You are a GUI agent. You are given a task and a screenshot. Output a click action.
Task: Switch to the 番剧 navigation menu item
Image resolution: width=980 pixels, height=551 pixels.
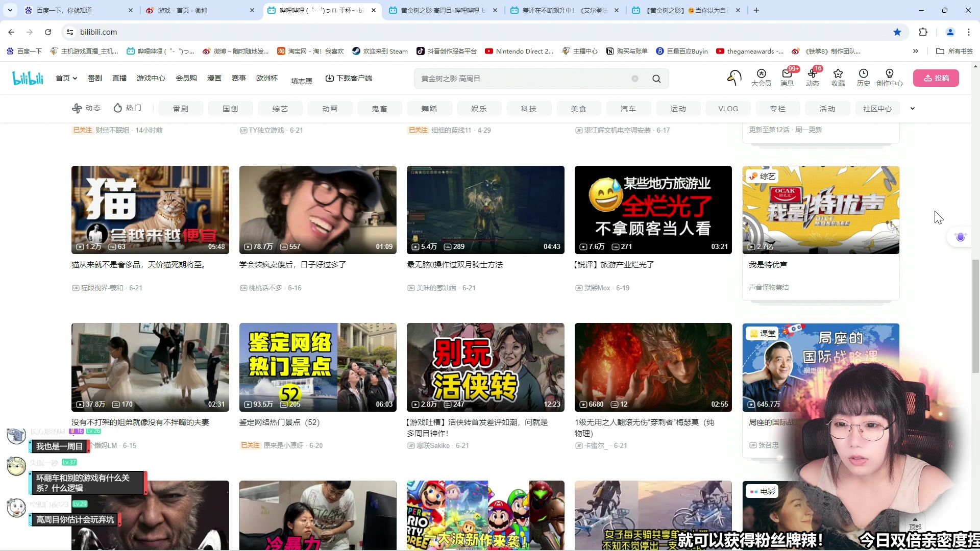tap(95, 78)
